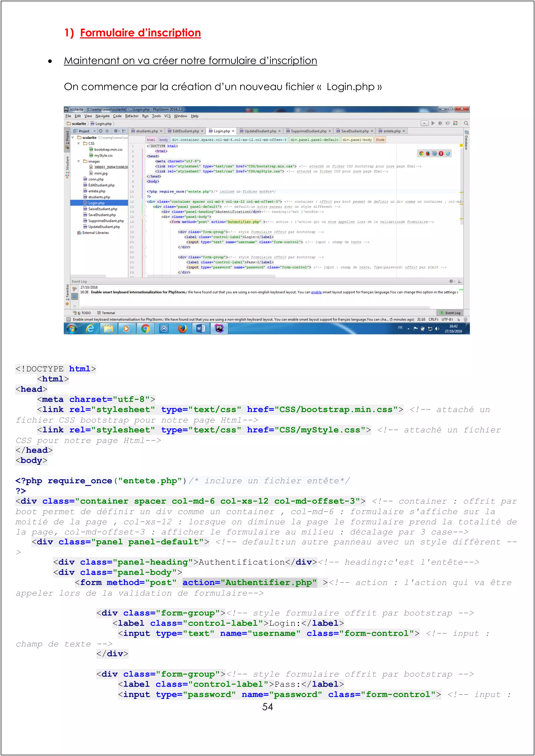
Task: Open the Project view selector dropdown
Action: point(84,131)
